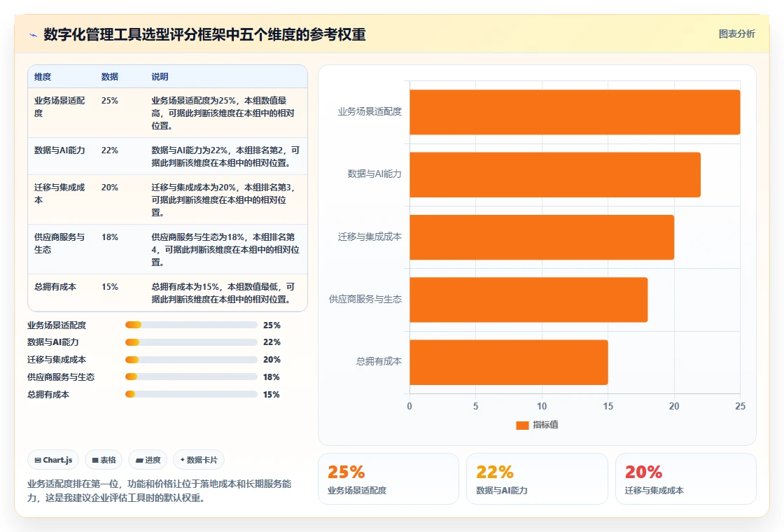Click the 数据 column header
Image resolution: width=784 pixels, height=532 pixels.
pyautogui.click(x=109, y=77)
